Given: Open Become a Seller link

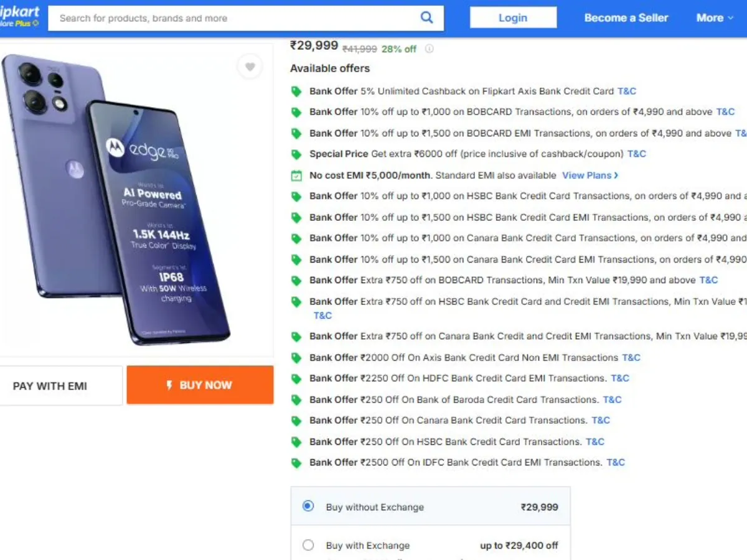Looking at the screenshot, I should 626,18.
